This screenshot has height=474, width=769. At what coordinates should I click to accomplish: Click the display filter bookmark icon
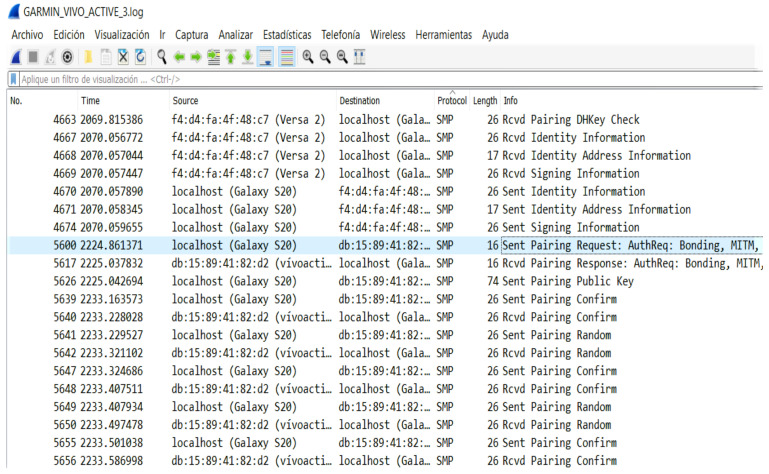(x=14, y=79)
